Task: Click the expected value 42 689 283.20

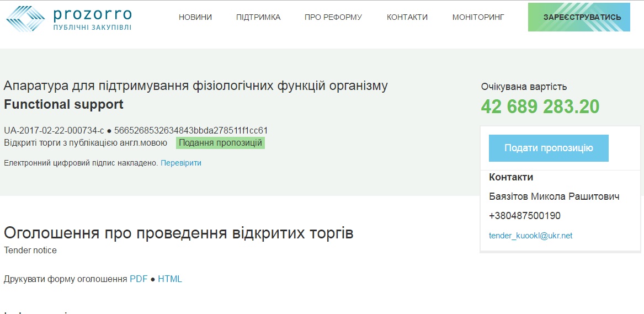Action: point(540,107)
